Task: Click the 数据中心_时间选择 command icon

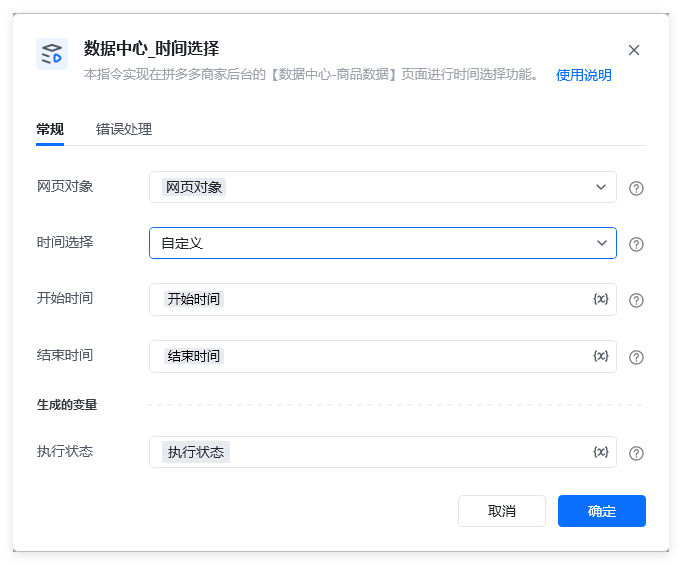Action: (52, 54)
